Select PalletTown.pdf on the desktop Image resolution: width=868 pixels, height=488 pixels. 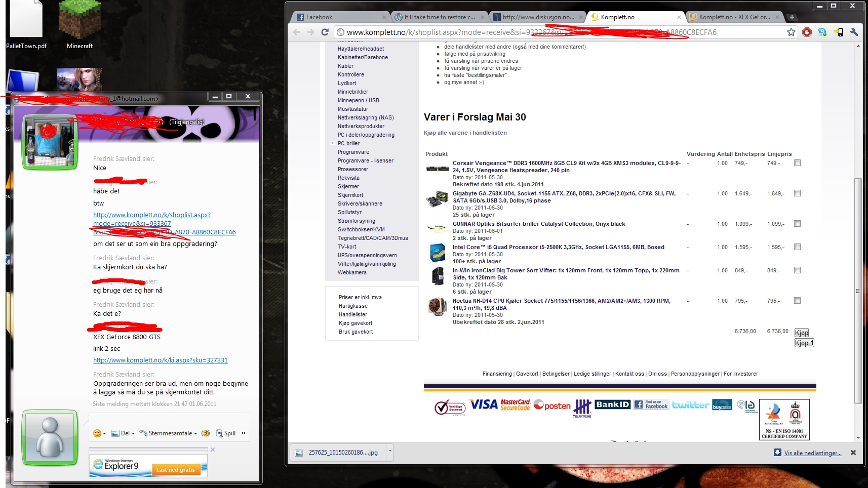coord(26,25)
